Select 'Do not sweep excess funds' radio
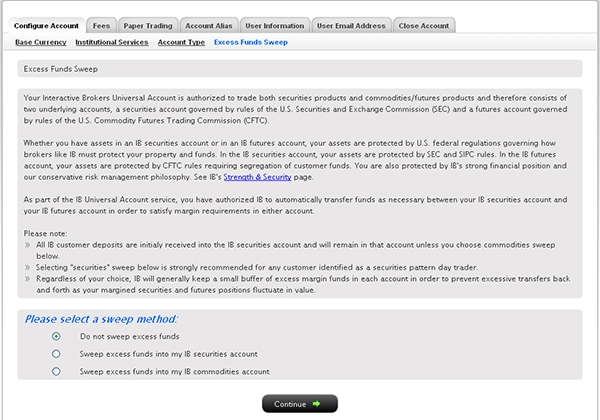This screenshot has height=420, width=600. [56, 336]
